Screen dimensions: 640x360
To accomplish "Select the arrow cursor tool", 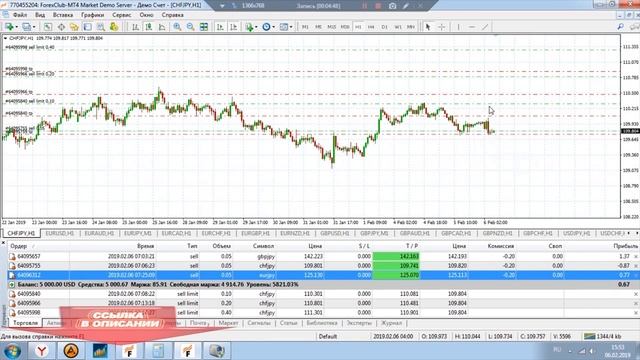I will [428, 27].
